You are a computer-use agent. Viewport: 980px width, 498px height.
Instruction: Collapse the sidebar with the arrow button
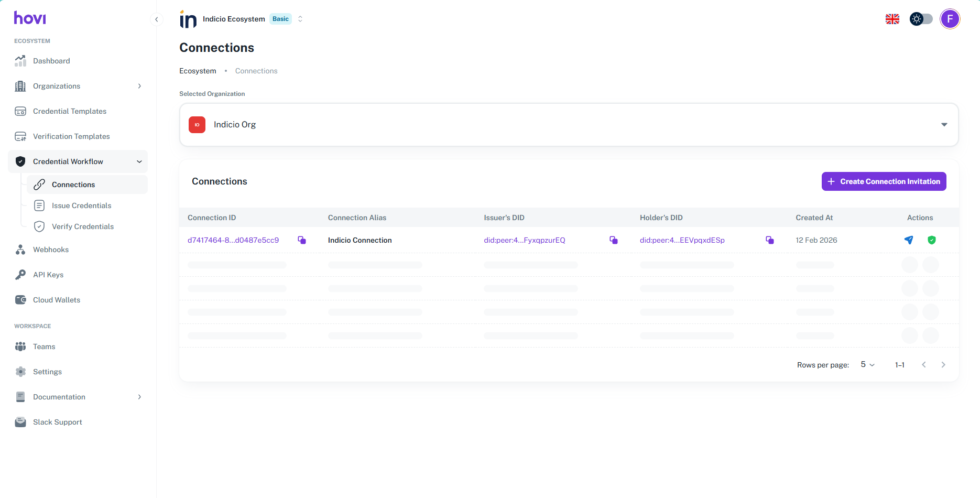tap(156, 19)
